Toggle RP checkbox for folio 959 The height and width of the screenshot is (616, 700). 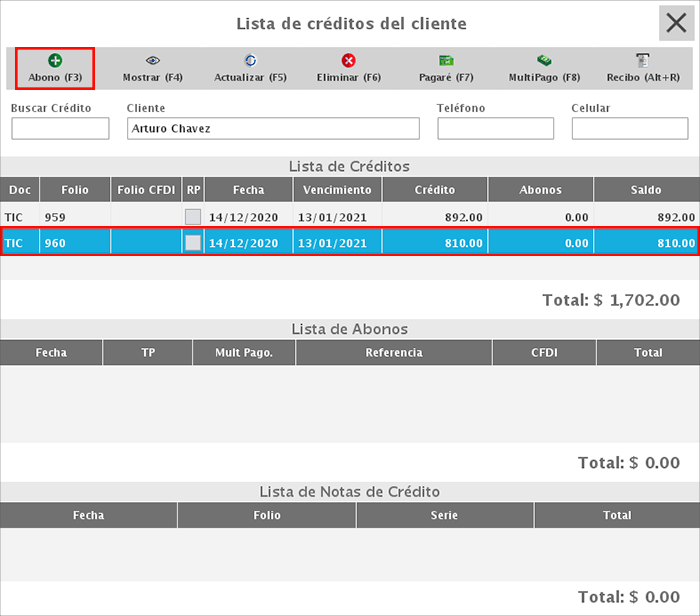coord(193,217)
